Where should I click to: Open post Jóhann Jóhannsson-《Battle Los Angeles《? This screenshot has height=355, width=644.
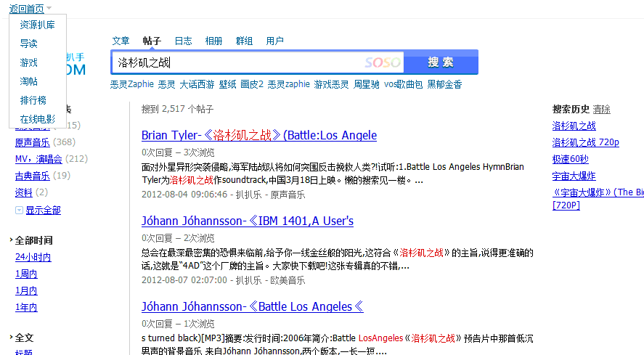pos(253,306)
